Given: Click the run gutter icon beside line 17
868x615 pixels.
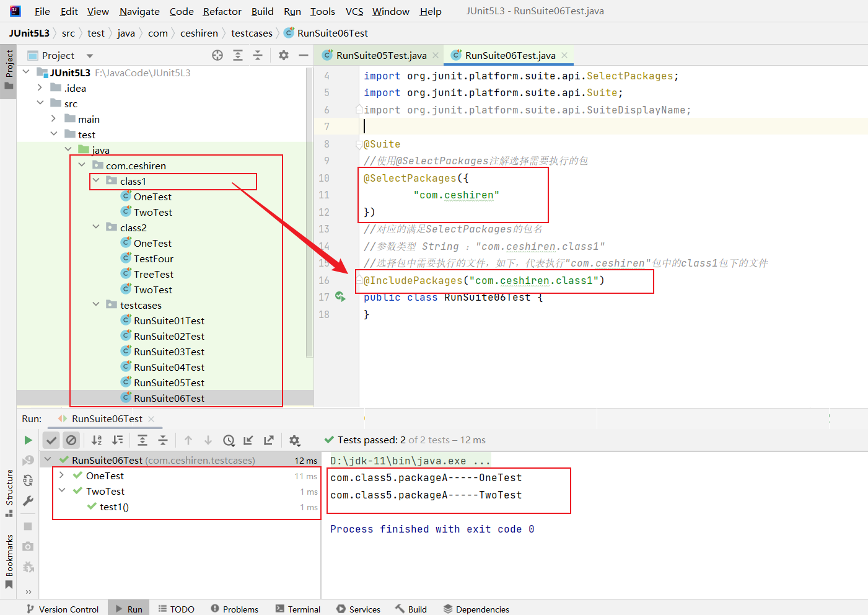Looking at the screenshot, I should tap(340, 297).
